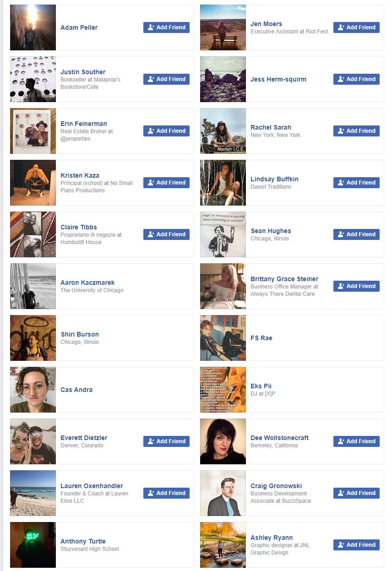The image size is (392, 571).
Task: Open Lauren Oxenhandler's beach photo
Action: (x=33, y=493)
